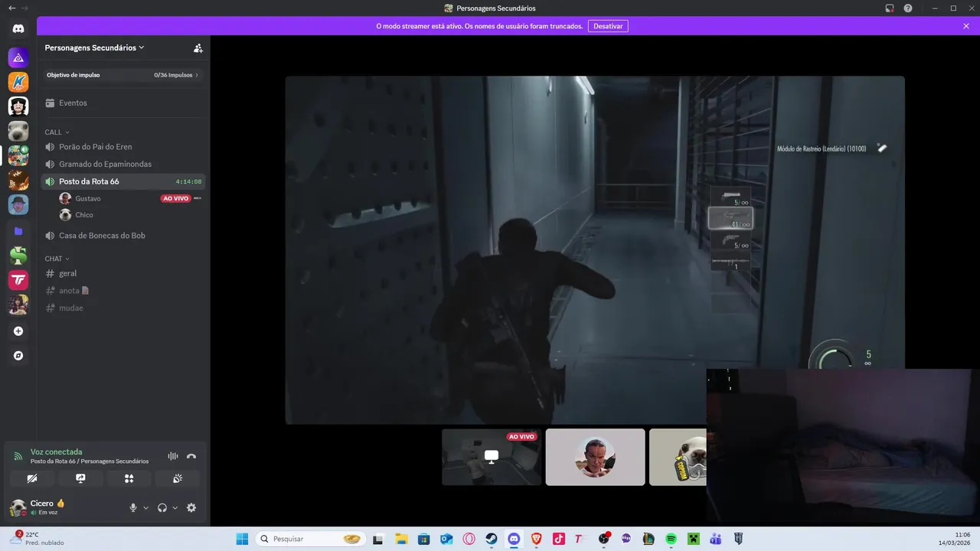Open Windows Start menu
980x551 pixels.
(242, 539)
